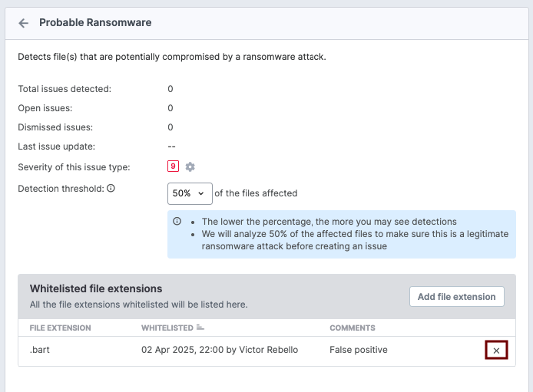Click the info icon in blue notice box
Image resolution: width=533 pixels, height=392 pixels.
click(177, 221)
